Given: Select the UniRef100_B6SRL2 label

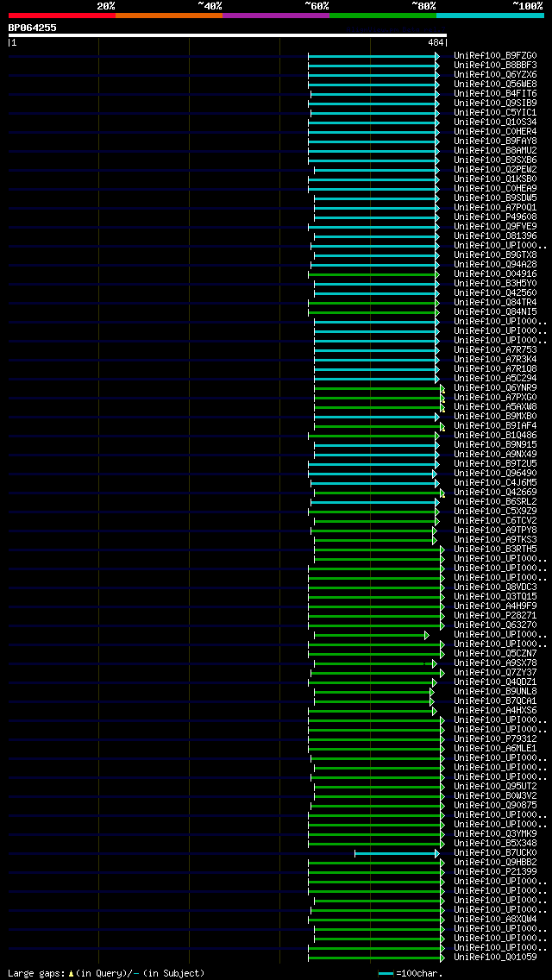Looking at the screenshot, I should tap(495, 501).
